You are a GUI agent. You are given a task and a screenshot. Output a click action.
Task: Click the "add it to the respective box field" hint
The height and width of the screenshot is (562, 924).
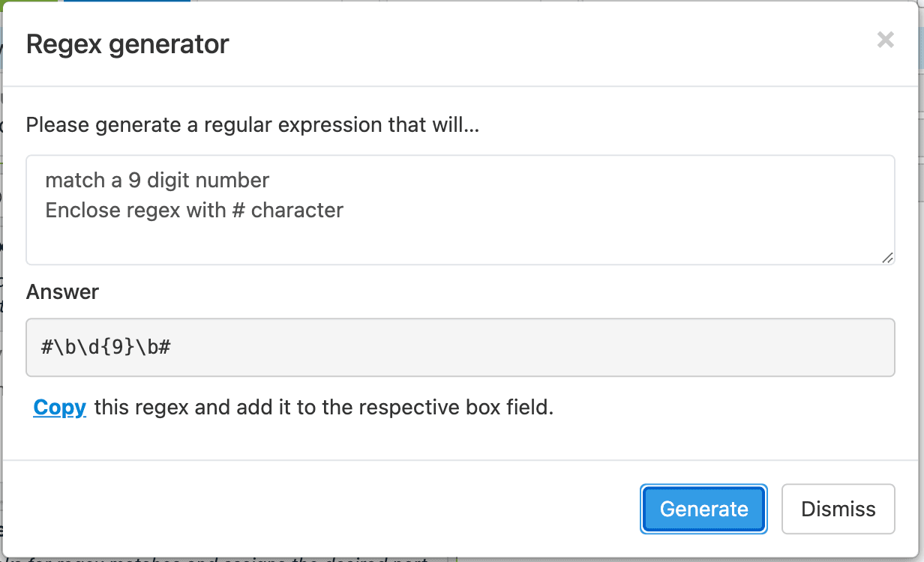tap(323, 408)
